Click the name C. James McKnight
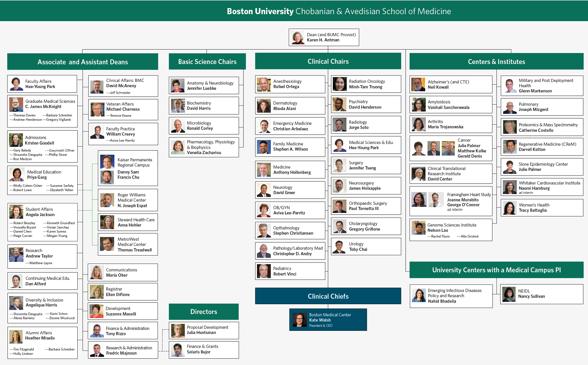Screen dimensions: 588x365 point(43,107)
